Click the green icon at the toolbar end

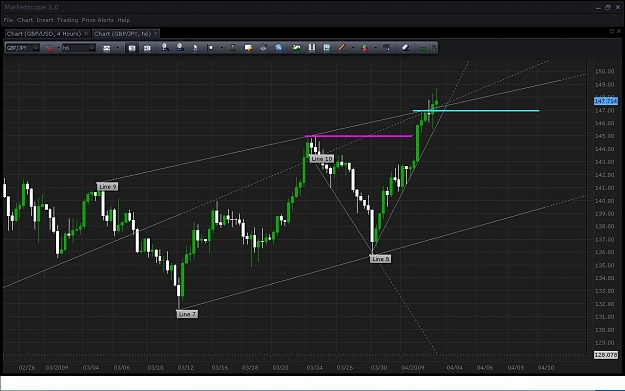pyautogui.click(x=423, y=48)
